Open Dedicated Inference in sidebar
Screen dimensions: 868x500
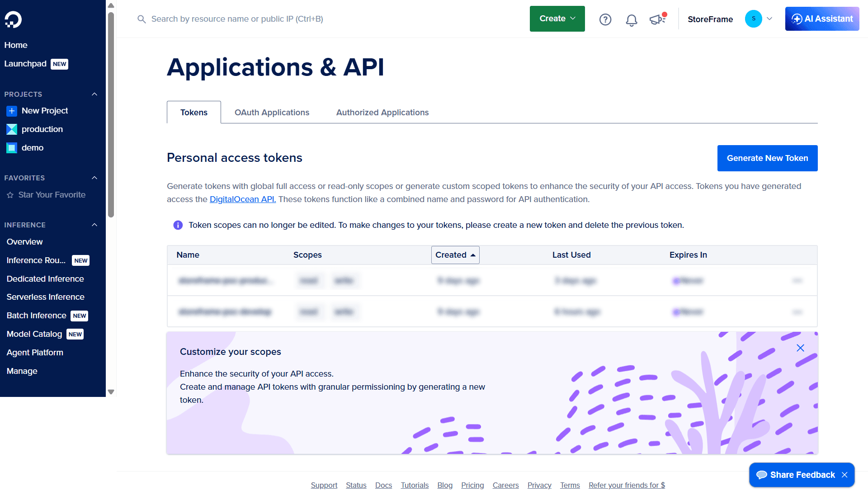[x=45, y=279]
